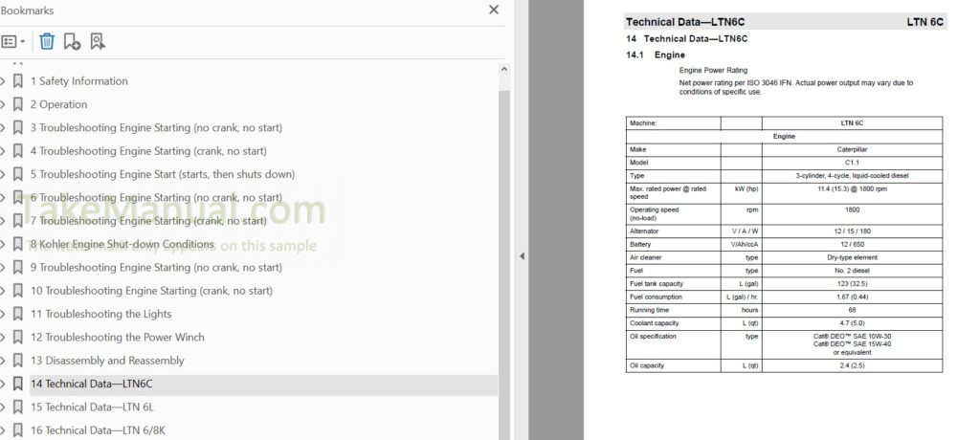Click bookmark icon beside 2 Operation
Image resolution: width=980 pixels, height=440 pixels.
(x=17, y=104)
